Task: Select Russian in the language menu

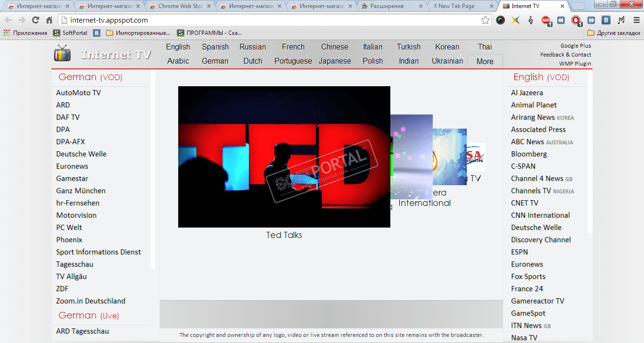Action: tap(253, 47)
